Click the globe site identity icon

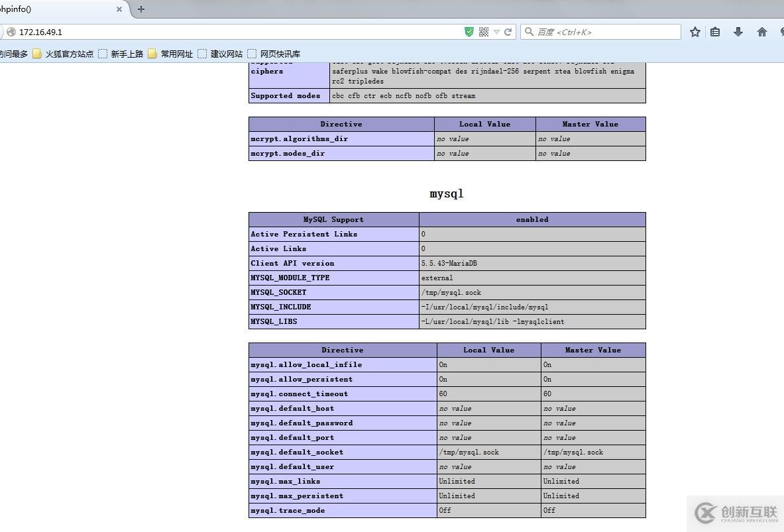[11, 32]
